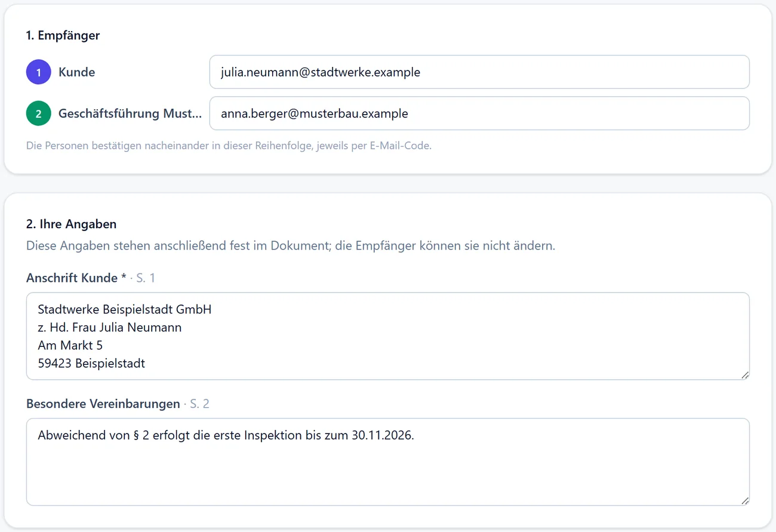Grab the resize handle of Besondere Vereinbarungen
776x532 pixels.
point(744,500)
